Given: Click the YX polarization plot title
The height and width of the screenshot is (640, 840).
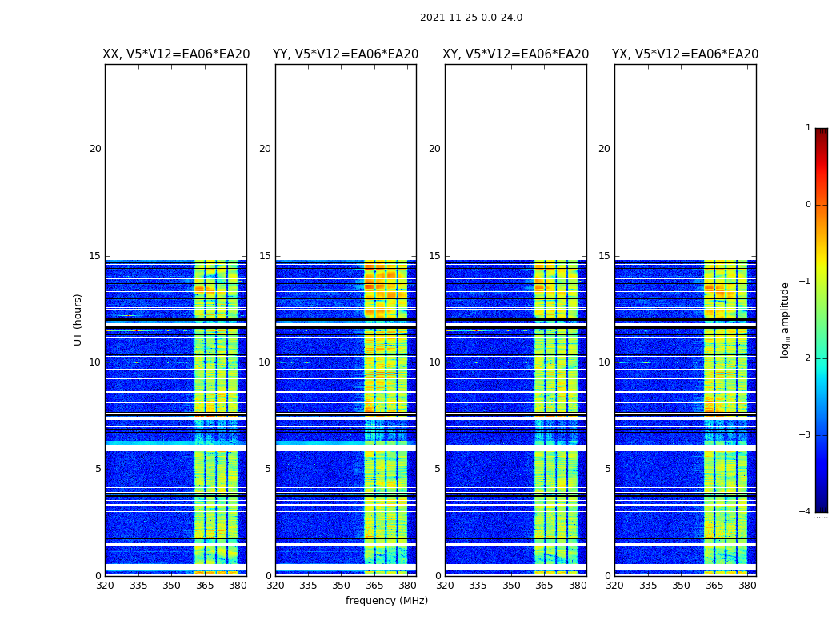Looking at the screenshot, I should pos(685,54).
